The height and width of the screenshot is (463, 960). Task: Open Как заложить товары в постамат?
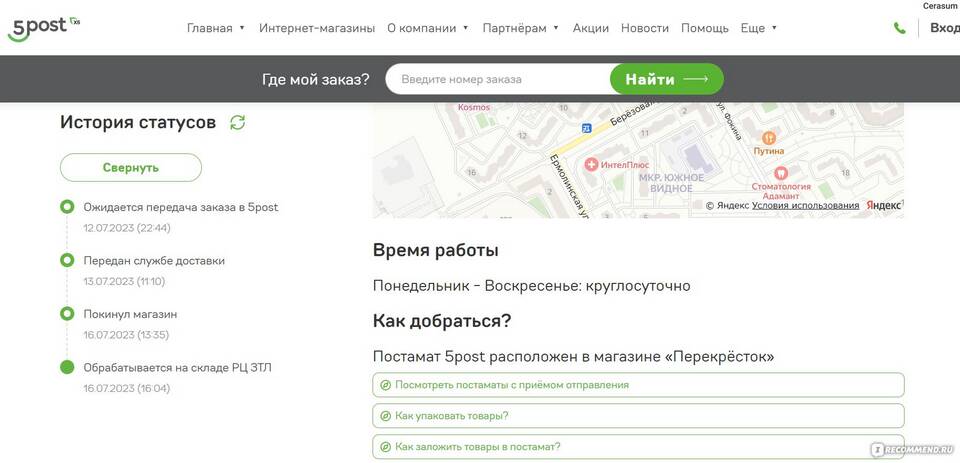point(638,446)
